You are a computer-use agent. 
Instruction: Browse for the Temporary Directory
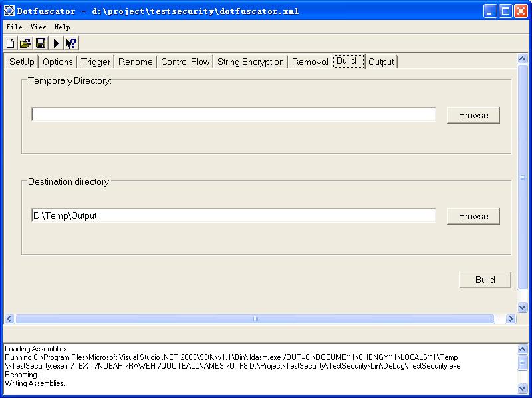(473, 115)
